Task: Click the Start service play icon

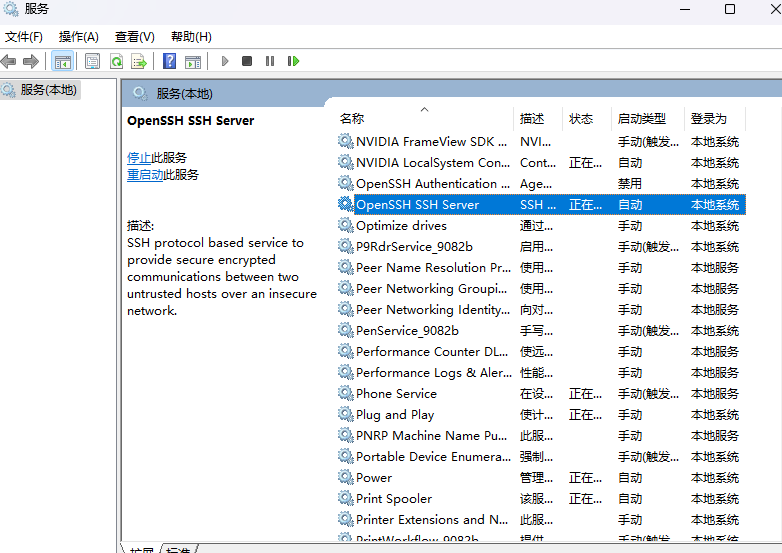Action: tap(224, 61)
